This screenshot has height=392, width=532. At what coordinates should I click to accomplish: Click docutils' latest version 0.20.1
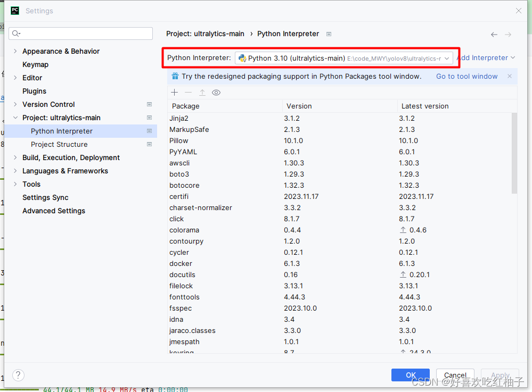pos(419,275)
